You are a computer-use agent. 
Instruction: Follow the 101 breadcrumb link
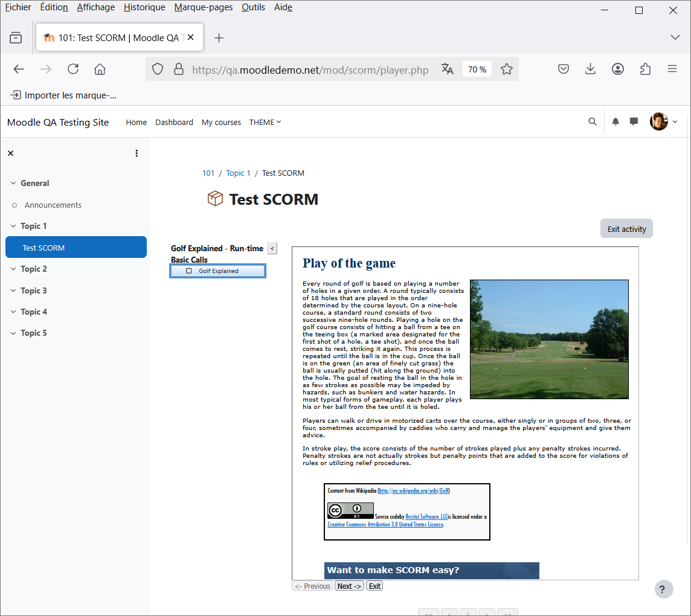[x=208, y=173]
